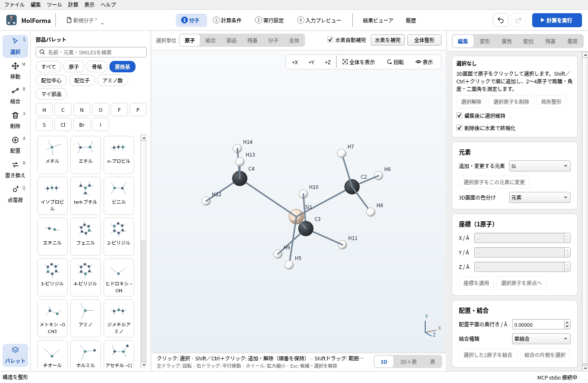Pick the ヒドロキシ -OH fragment
The height and width of the screenshot is (383, 588).
coord(119,277)
